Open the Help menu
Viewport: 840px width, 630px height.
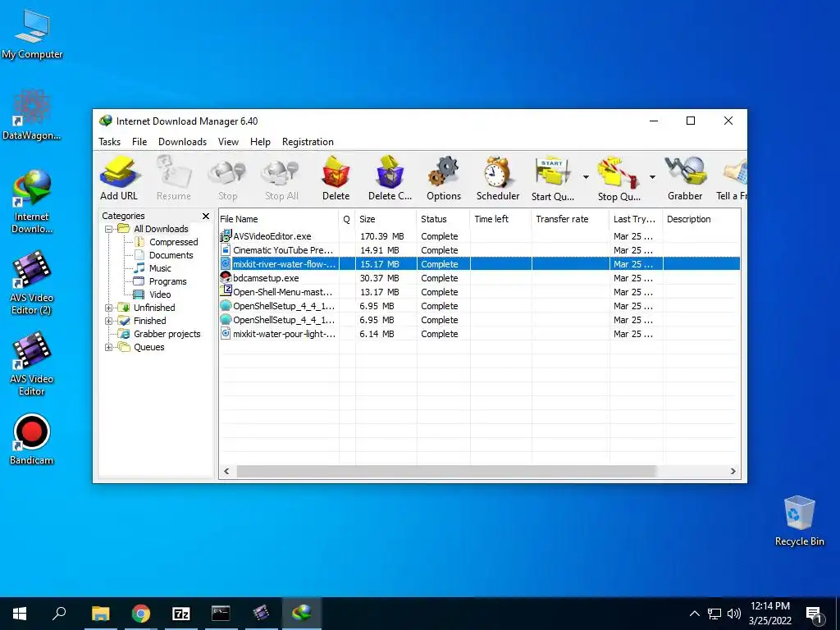[x=260, y=142]
